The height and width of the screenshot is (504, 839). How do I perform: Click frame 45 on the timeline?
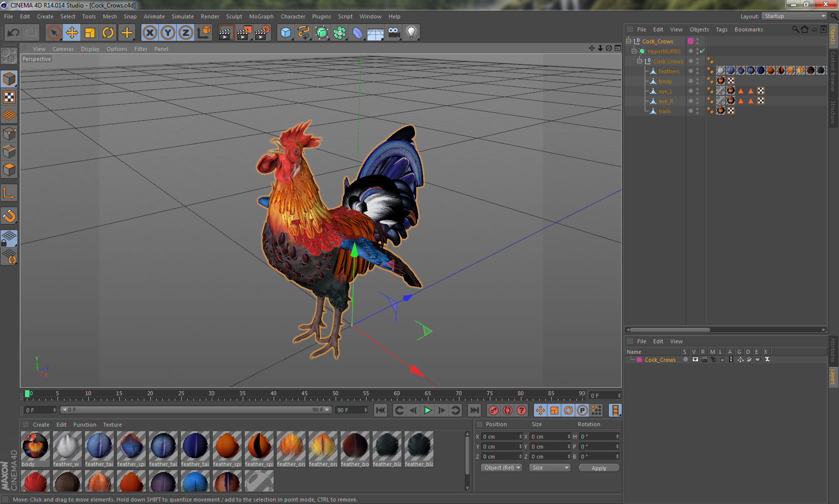pyautogui.click(x=304, y=394)
